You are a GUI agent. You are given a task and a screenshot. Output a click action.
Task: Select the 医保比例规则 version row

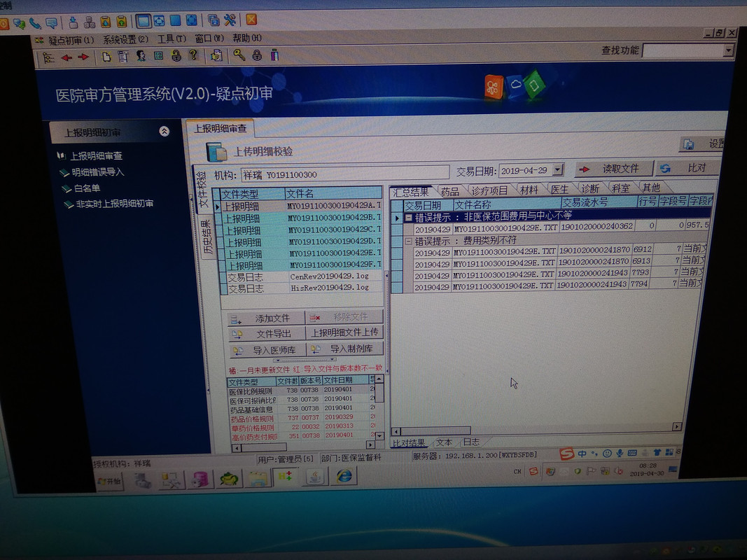point(301,390)
